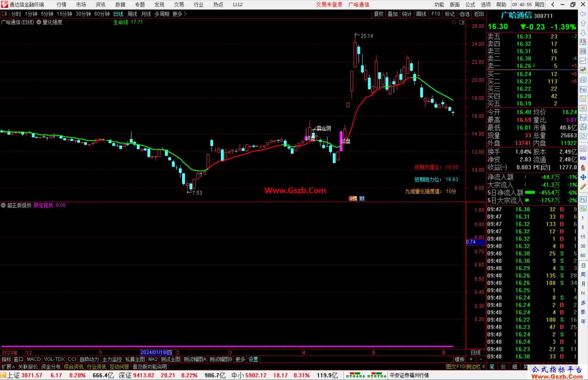Select the MACD indicator tab
This screenshot has height=380, width=588.
[x=34, y=359]
